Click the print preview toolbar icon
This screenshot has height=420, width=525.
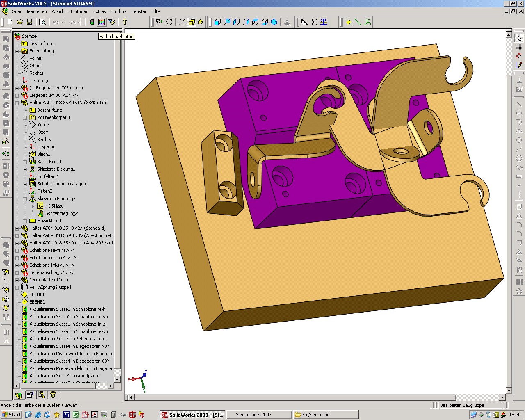tap(42, 22)
